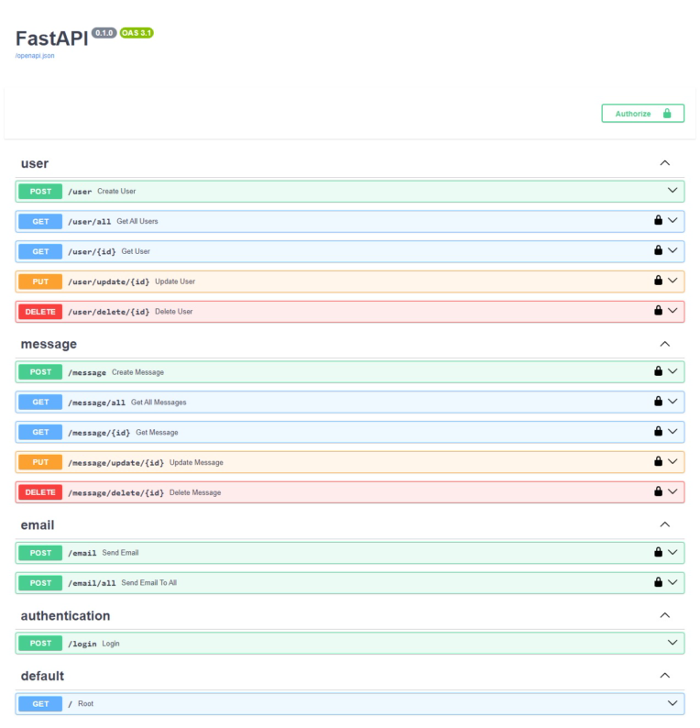This screenshot has height=728, width=700.
Task: Click GET badge on /user/all row
Action: pos(40,222)
